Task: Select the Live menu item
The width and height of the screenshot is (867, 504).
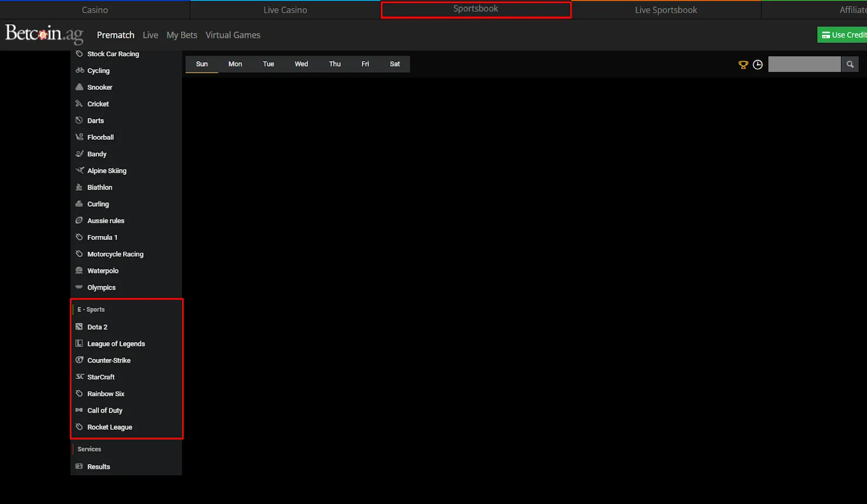Action: click(150, 35)
